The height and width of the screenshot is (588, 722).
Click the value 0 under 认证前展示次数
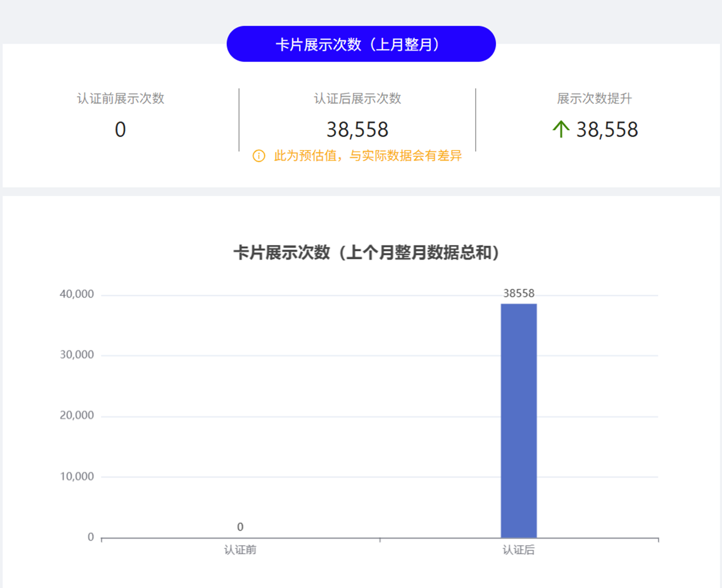(120, 130)
